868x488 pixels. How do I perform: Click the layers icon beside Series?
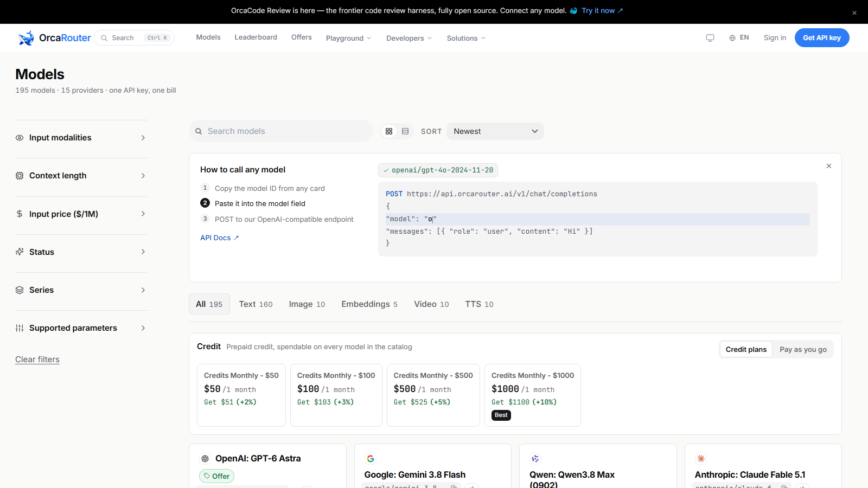pyautogui.click(x=20, y=290)
